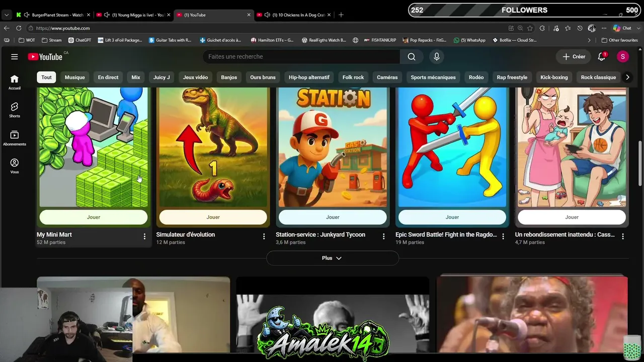The height and width of the screenshot is (362, 644).
Task: Click Jouer under Epic Sword Battle
Action: click(x=452, y=217)
